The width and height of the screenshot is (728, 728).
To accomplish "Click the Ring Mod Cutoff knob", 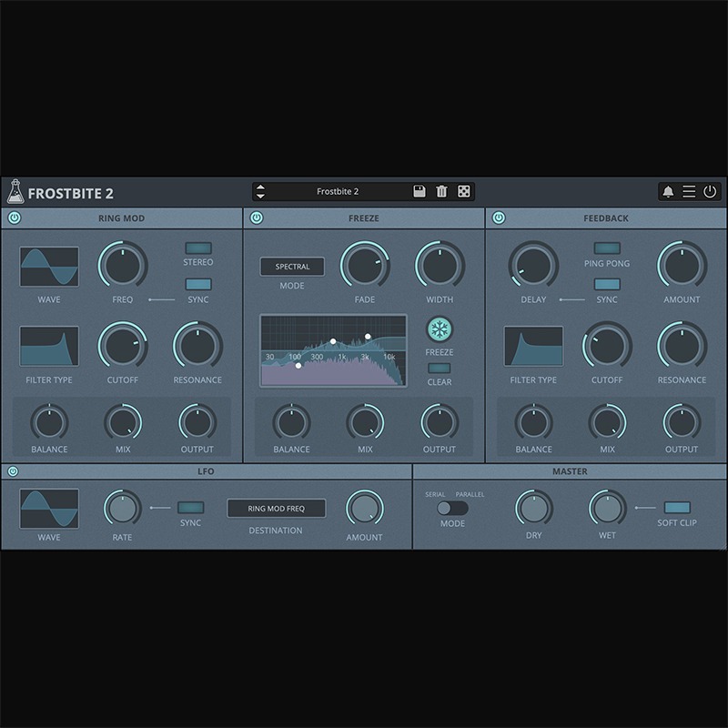I will (x=123, y=346).
